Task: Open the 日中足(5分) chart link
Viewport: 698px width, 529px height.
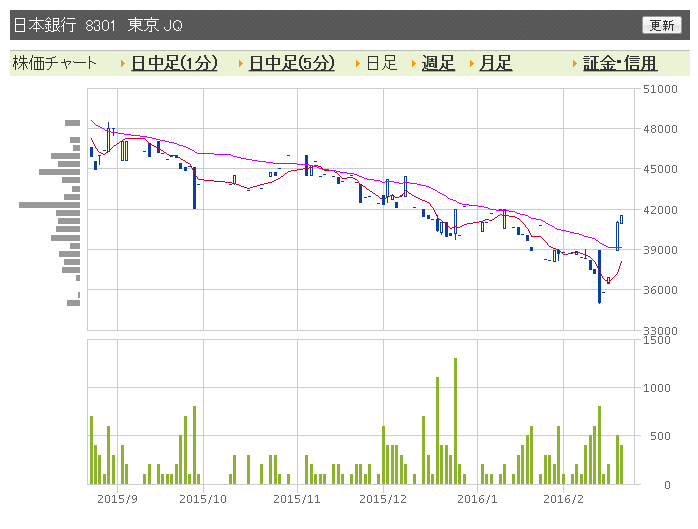Action: (292, 63)
